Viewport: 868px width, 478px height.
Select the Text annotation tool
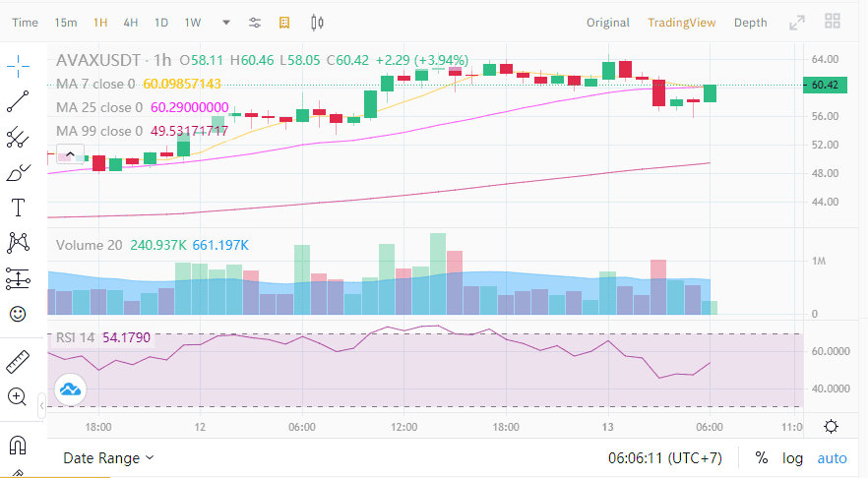(x=18, y=209)
